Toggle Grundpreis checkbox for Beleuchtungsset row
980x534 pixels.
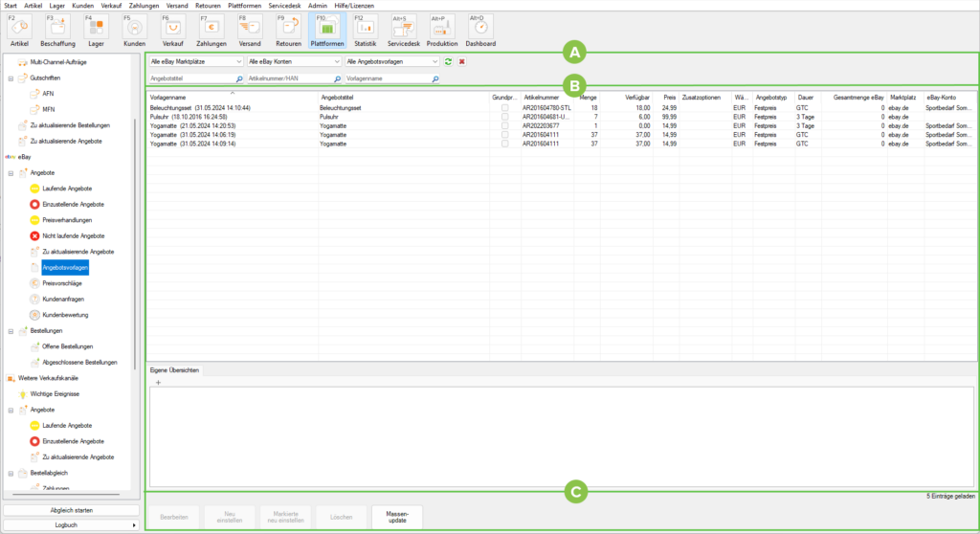pos(504,108)
